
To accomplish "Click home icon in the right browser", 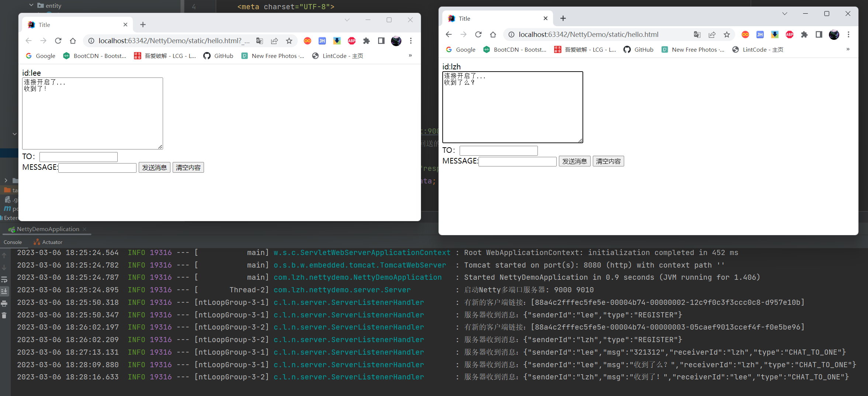I will [493, 34].
